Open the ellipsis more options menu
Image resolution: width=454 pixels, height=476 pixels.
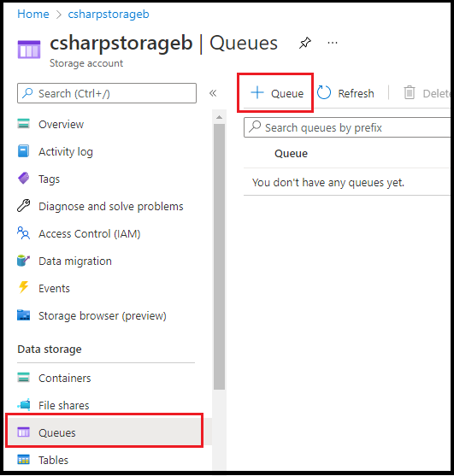pyautogui.click(x=333, y=43)
